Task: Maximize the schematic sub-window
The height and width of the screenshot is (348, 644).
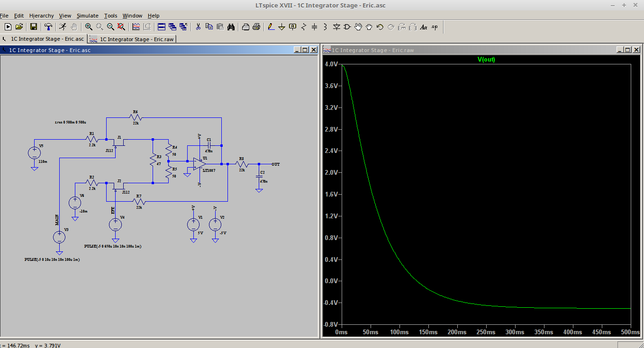Action: pos(305,50)
